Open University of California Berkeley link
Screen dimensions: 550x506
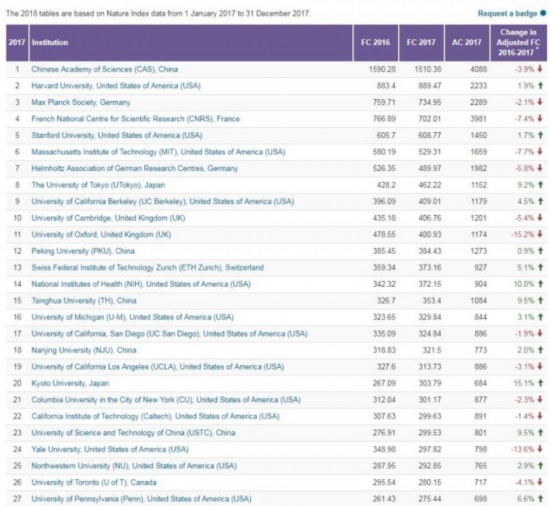pyautogui.click(x=163, y=201)
